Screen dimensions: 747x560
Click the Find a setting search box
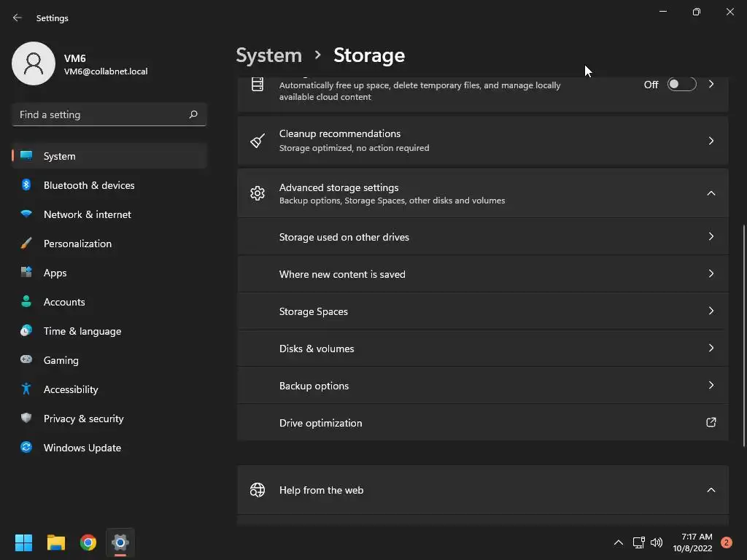coord(101,114)
